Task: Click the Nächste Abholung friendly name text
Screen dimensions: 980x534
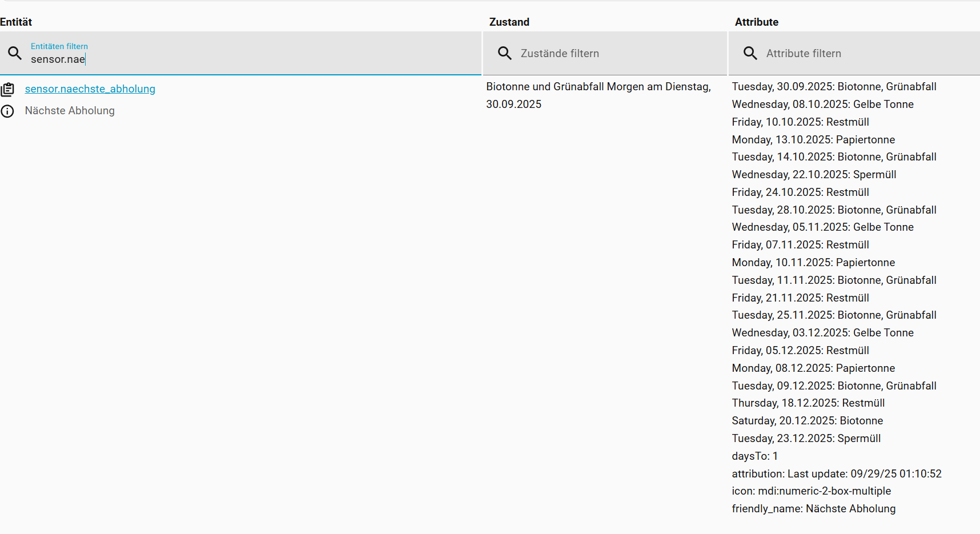Action: [x=70, y=111]
